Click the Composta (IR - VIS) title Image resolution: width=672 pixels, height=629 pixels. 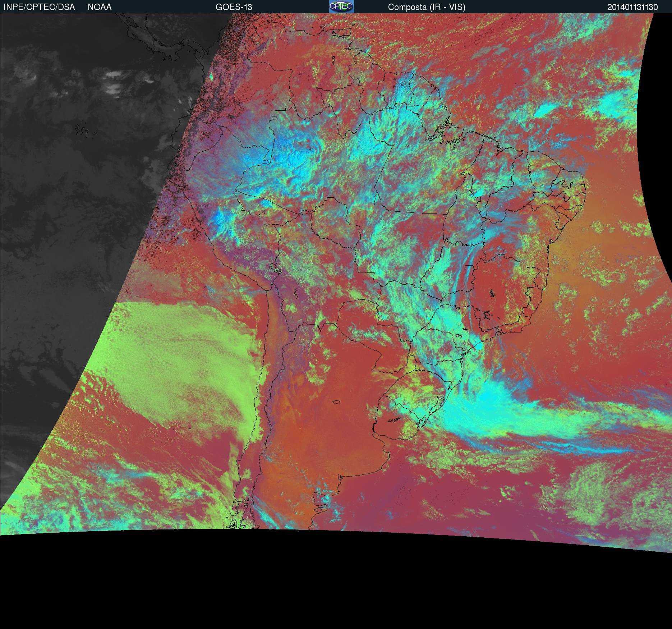(427, 7)
